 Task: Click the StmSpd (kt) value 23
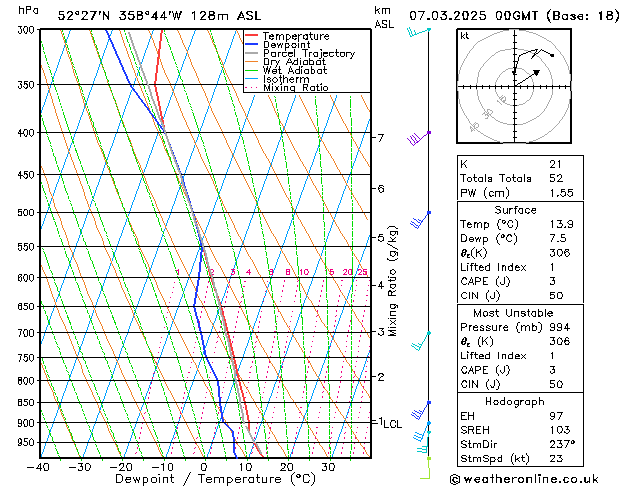pos(556,458)
